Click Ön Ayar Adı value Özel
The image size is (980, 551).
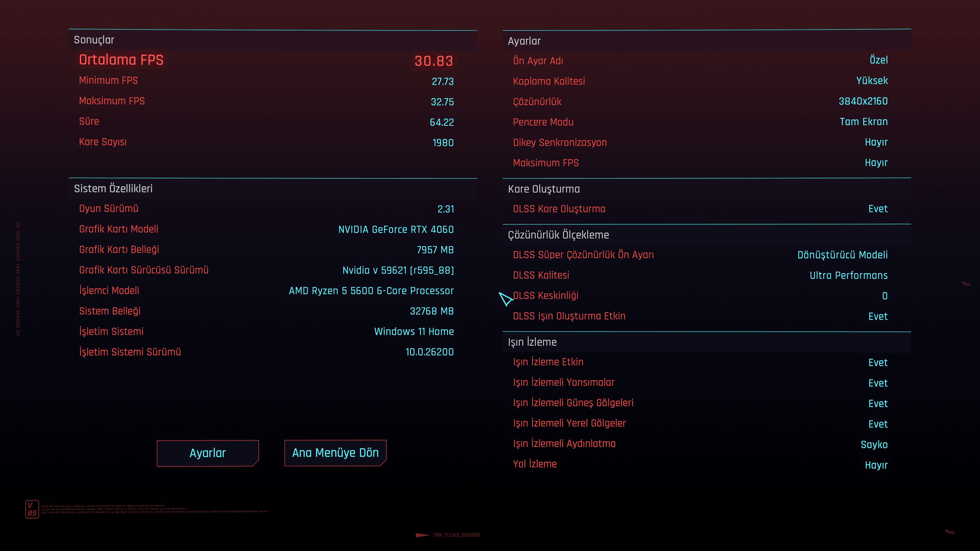tap(878, 60)
